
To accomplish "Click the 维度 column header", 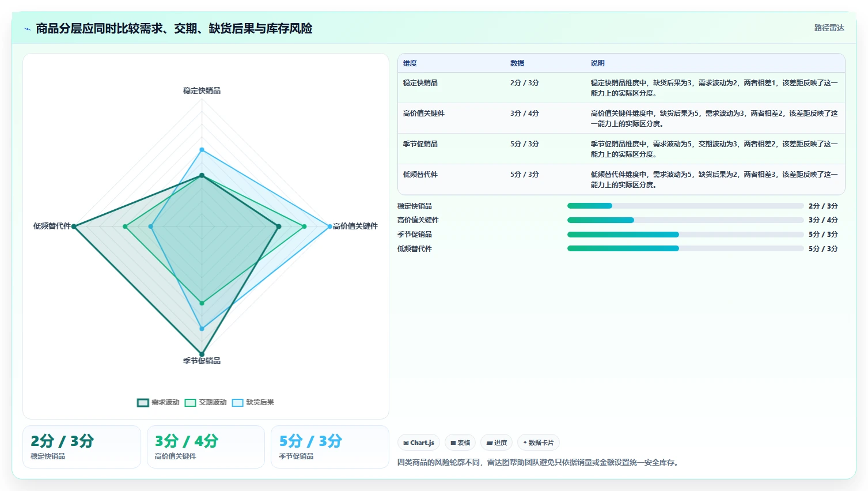I will coord(410,63).
